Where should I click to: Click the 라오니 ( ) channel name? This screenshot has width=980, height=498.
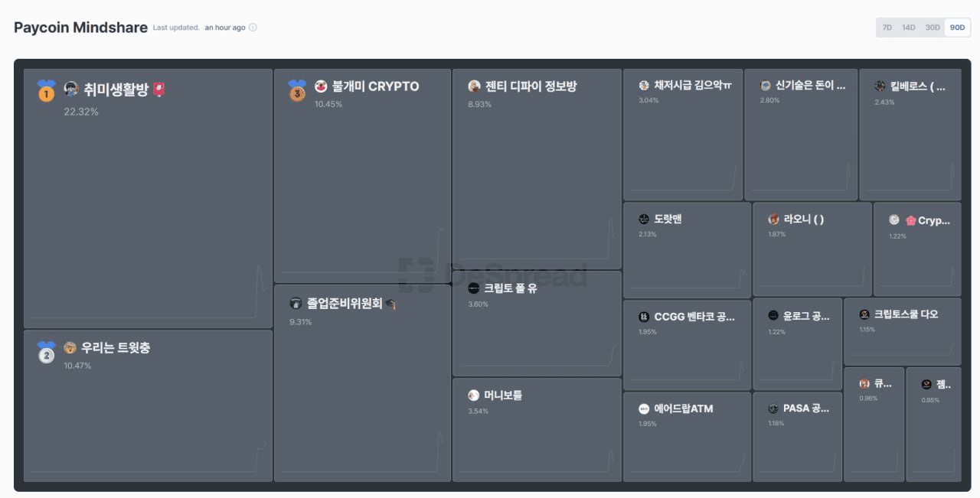point(804,220)
